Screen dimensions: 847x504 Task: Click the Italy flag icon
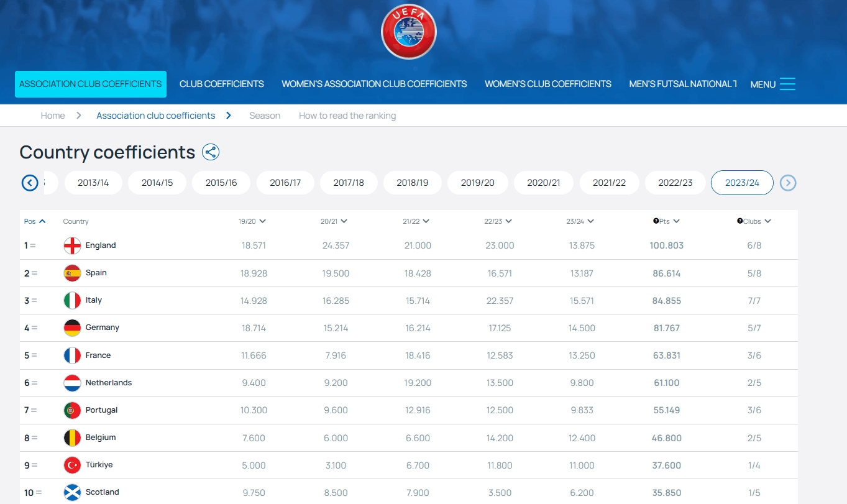tap(72, 300)
